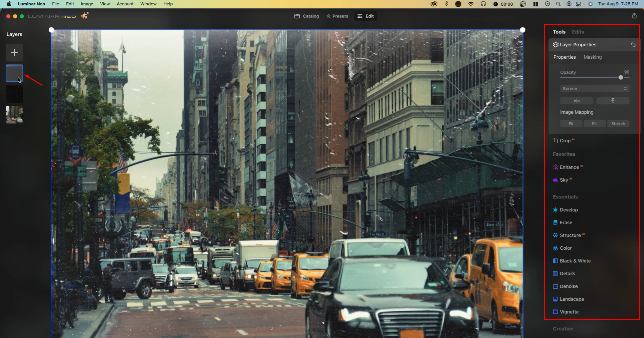644x338 pixels.
Task: Open the Luminar Neo application menu
Action: (x=32, y=4)
